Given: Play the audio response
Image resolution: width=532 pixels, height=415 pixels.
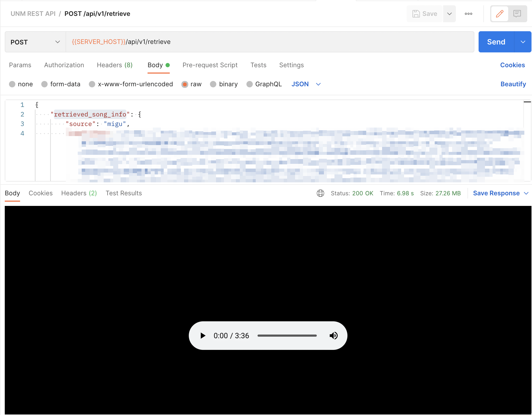Looking at the screenshot, I should point(203,336).
